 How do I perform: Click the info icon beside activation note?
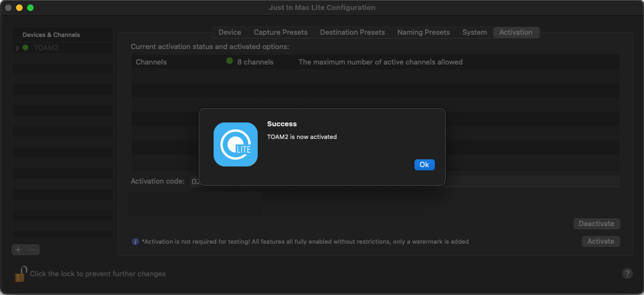pyautogui.click(x=135, y=242)
